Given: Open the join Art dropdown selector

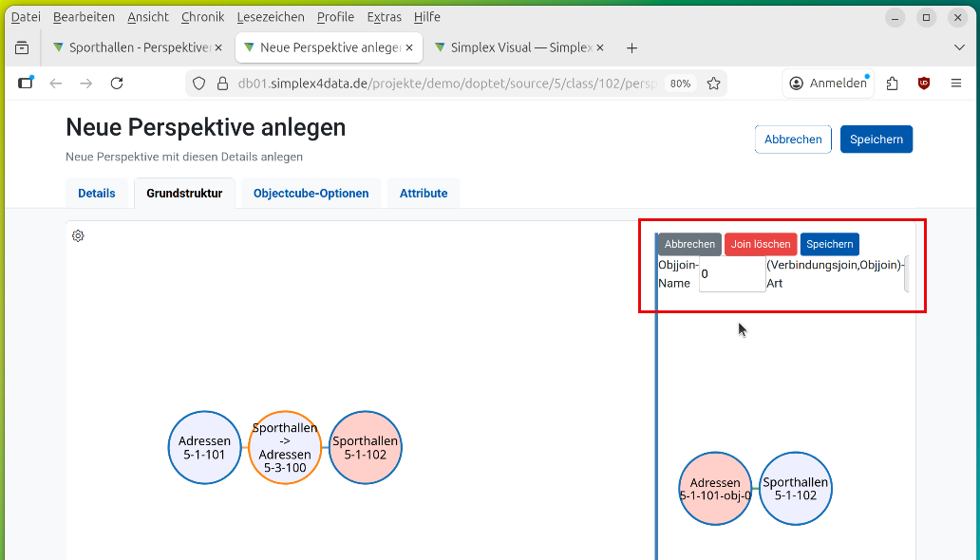Looking at the screenshot, I should 906,273.
